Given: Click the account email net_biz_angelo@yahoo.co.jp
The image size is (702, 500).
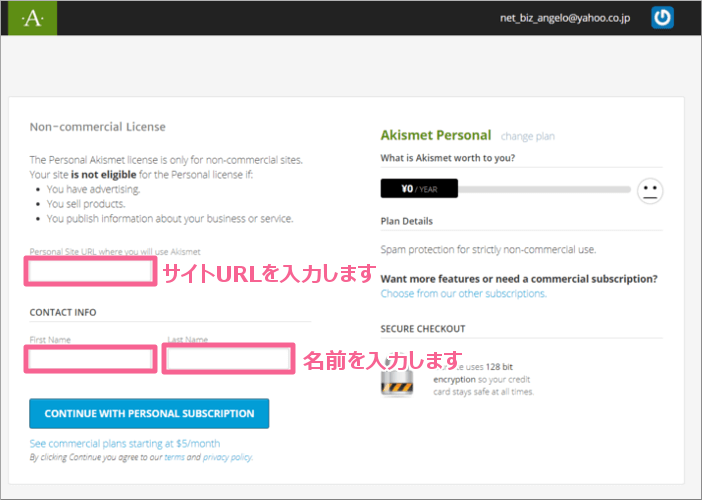Looking at the screenshot, I should point(565,18).
